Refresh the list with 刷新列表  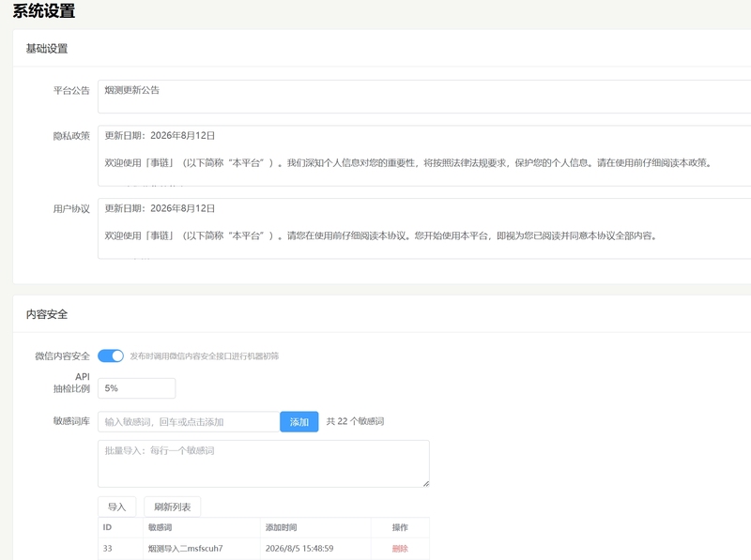pyautogui.click(x=173, y=507)
